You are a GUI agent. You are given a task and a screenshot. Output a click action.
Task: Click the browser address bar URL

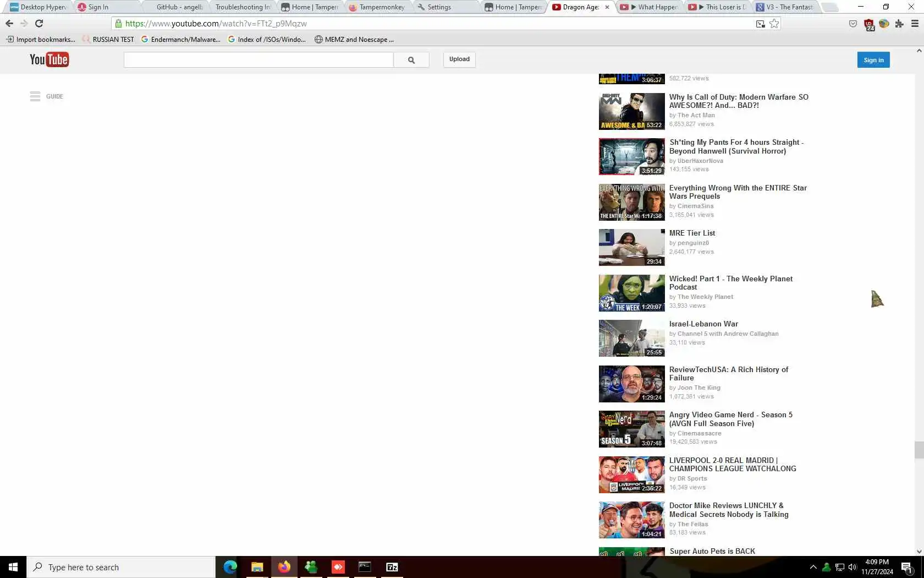(x=216, y=24)
